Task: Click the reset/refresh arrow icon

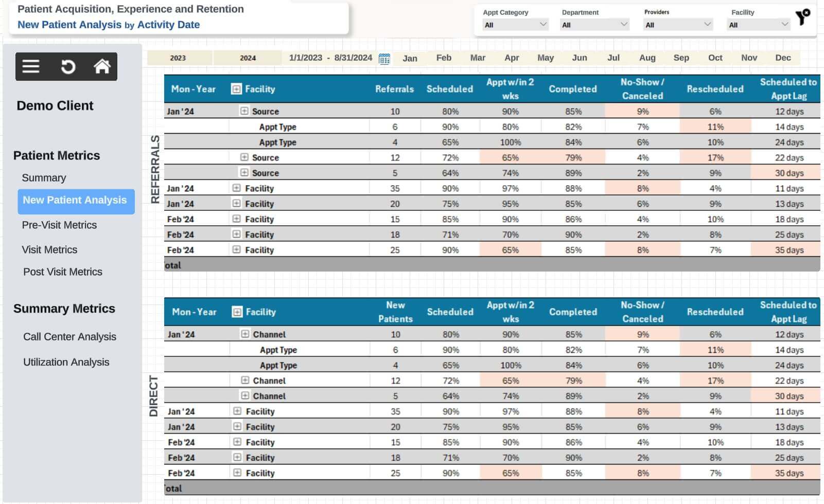Action: [x=68, y=66]
